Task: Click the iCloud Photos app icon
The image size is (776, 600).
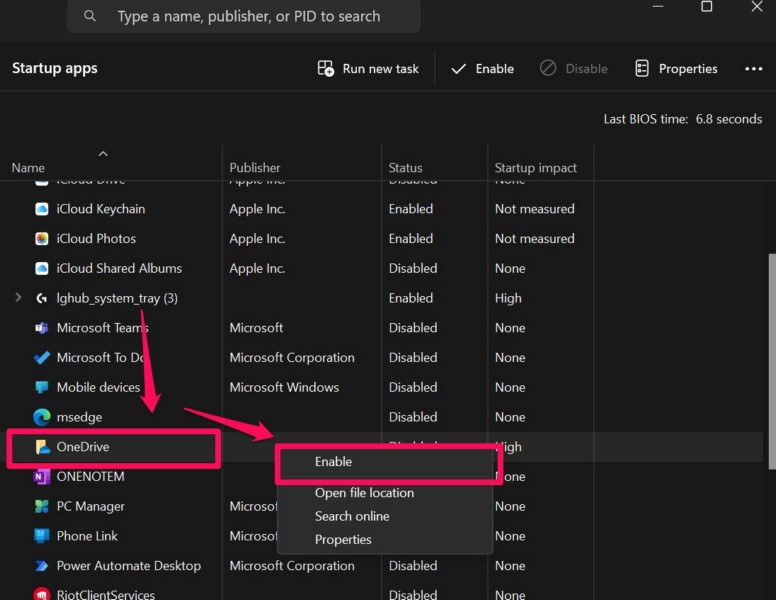Action: coord(41,239)
